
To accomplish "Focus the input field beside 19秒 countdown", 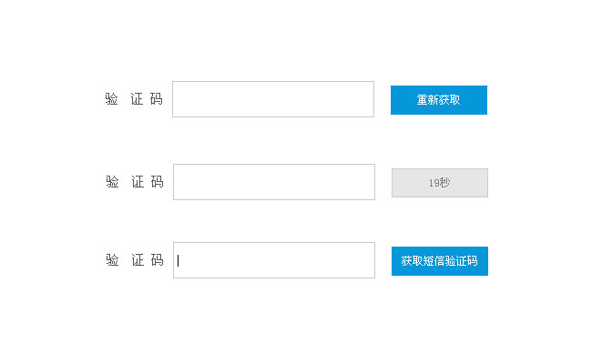I will tap(273, 182).
